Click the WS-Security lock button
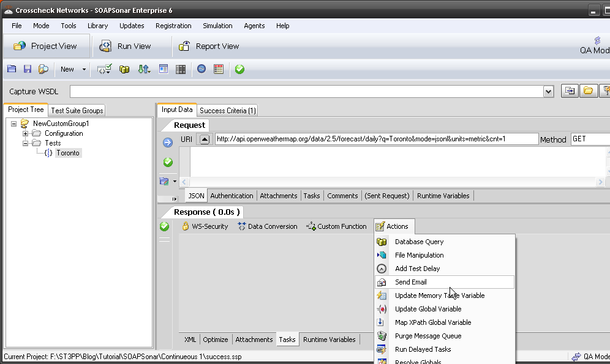Viewport: 610px width, 364px height. [x=205, y=226]
